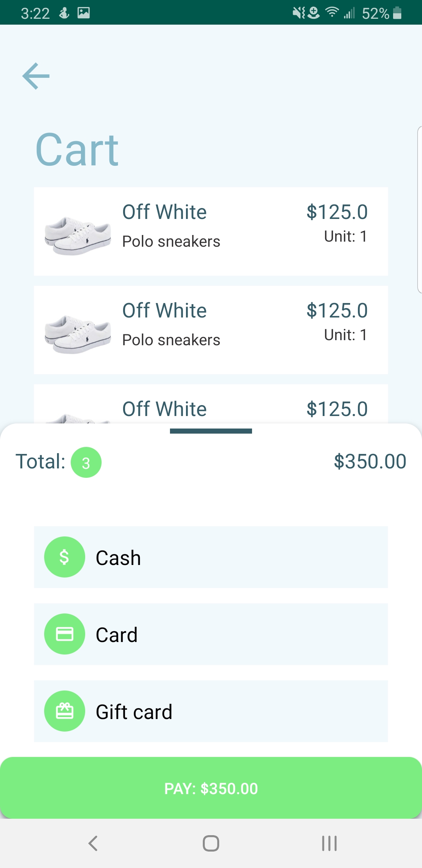Tap the back arrow above Cart

click(36, 76)
